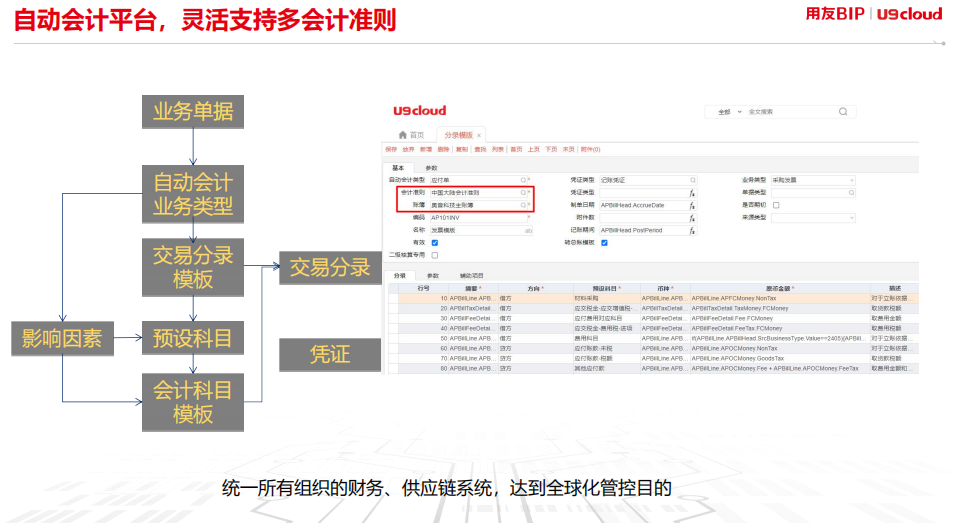Toggle the 二级核算专用 checkbox
957x523 pixels.
tap(435, 255)
